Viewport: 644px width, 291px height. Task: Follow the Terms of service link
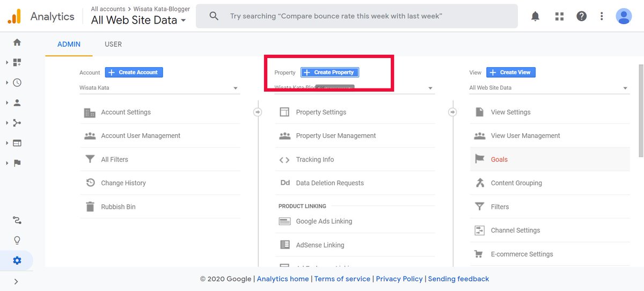coord(342,279)
